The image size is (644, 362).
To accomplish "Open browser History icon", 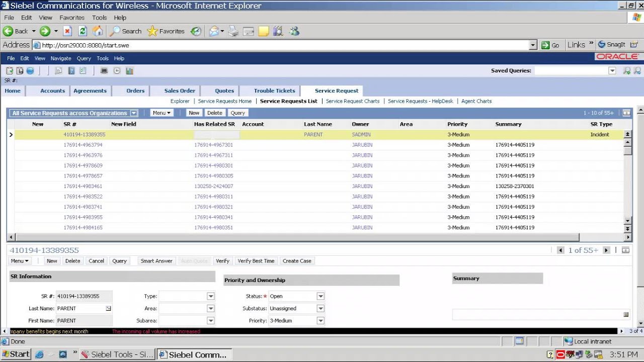I will (196, 31).
